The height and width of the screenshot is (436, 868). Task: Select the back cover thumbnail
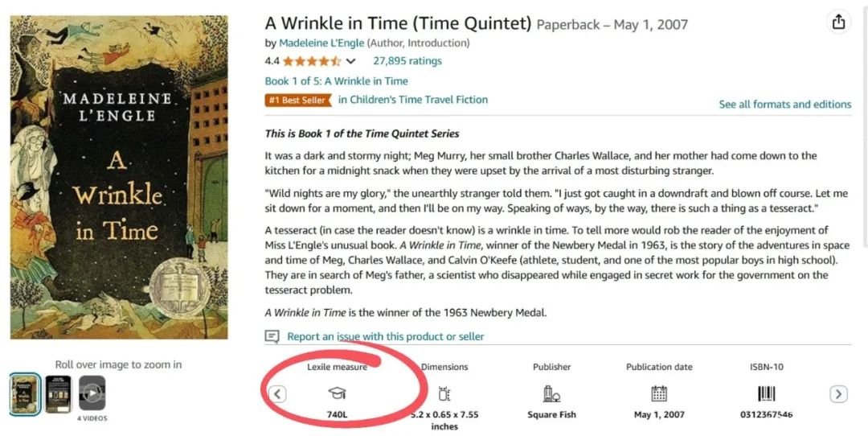[58, 394]
